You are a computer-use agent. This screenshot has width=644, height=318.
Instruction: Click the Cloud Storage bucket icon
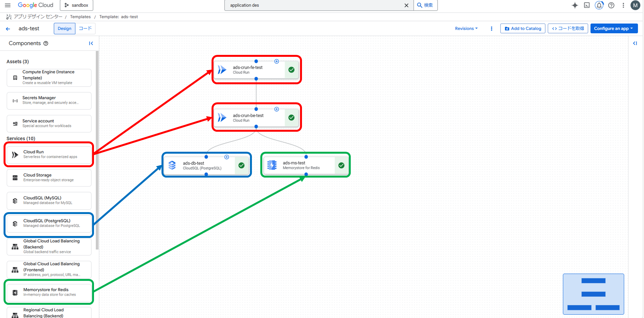(x=15, y=178)
